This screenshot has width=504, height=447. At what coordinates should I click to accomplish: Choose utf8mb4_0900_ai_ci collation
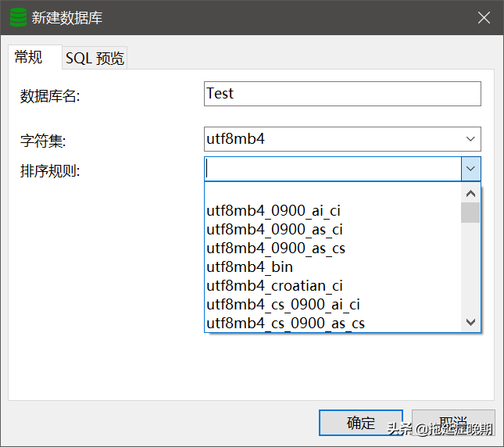(333, 211)
